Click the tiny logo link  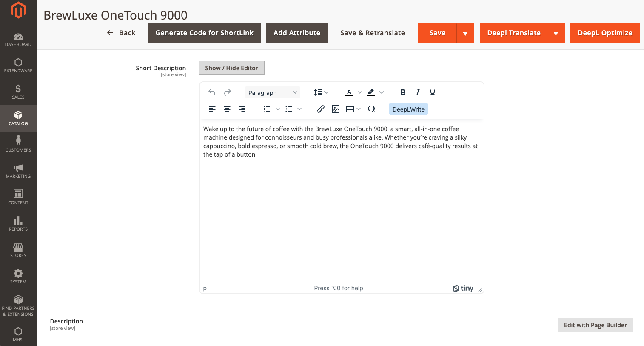(x=463, y=288)
